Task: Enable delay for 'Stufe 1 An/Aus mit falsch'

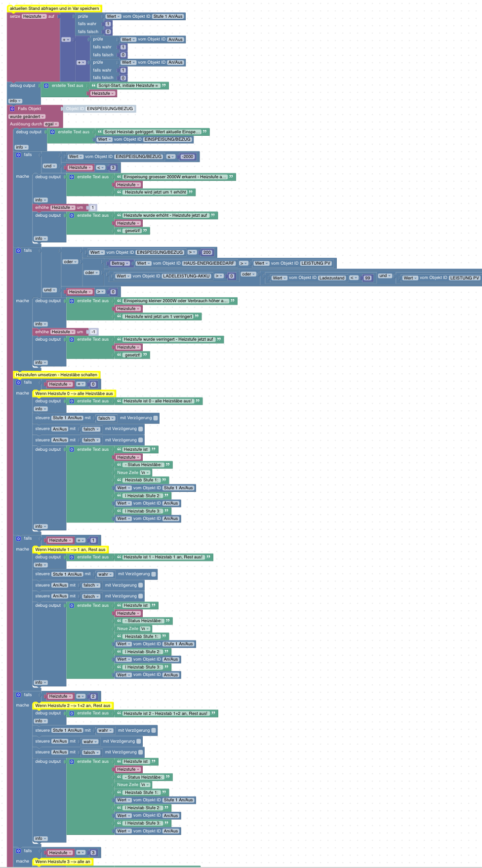Action: (x=156, y=418)
